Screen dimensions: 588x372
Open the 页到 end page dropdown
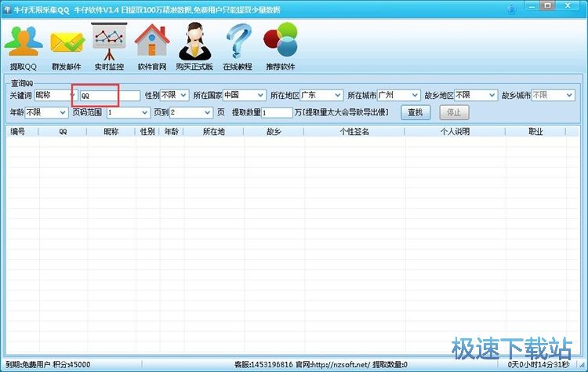191,112
